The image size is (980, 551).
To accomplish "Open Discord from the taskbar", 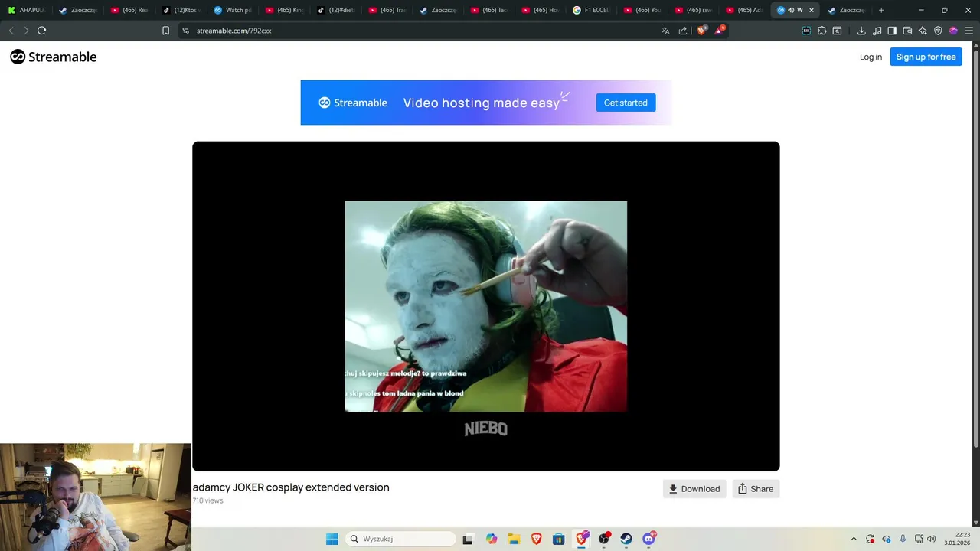I will pos(649,539).
